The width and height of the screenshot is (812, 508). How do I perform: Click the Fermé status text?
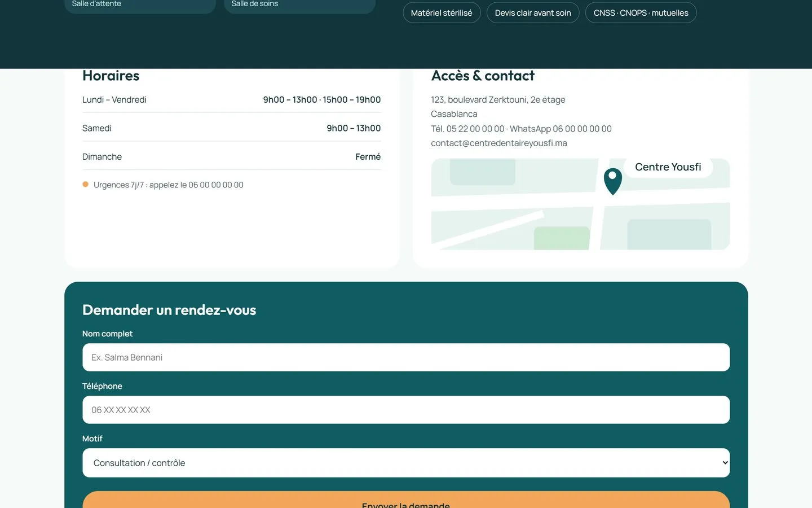pos(368,157)
